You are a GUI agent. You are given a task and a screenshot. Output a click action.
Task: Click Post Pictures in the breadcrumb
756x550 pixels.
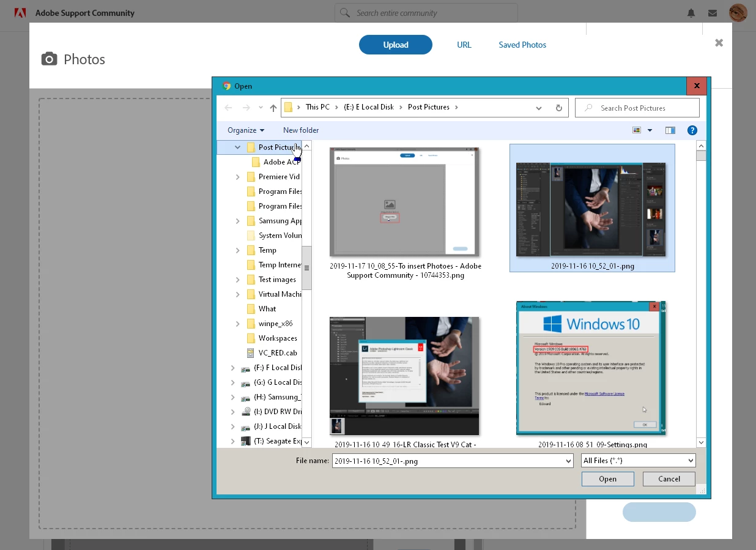(429, 107)
